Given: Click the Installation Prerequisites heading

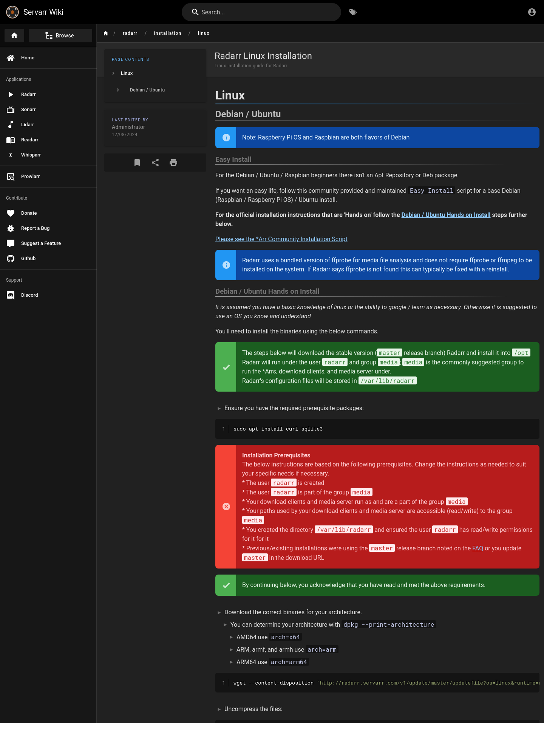Looking at the screenshot, I should 276,455.
